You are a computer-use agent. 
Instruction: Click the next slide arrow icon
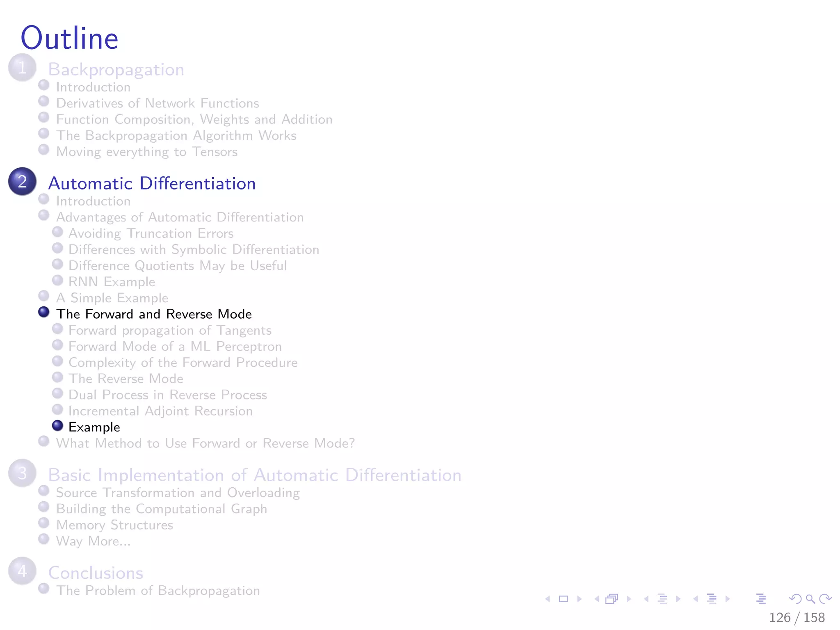[x=580, y=599]
